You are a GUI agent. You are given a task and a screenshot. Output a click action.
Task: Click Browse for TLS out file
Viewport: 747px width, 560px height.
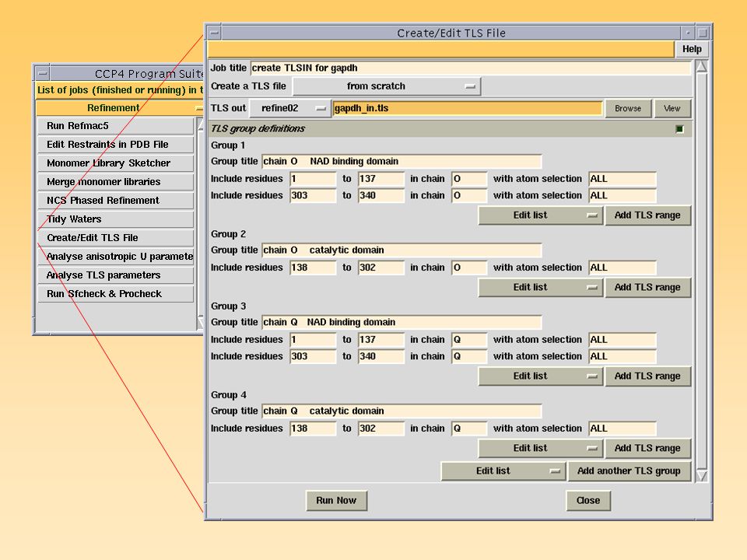628,109
